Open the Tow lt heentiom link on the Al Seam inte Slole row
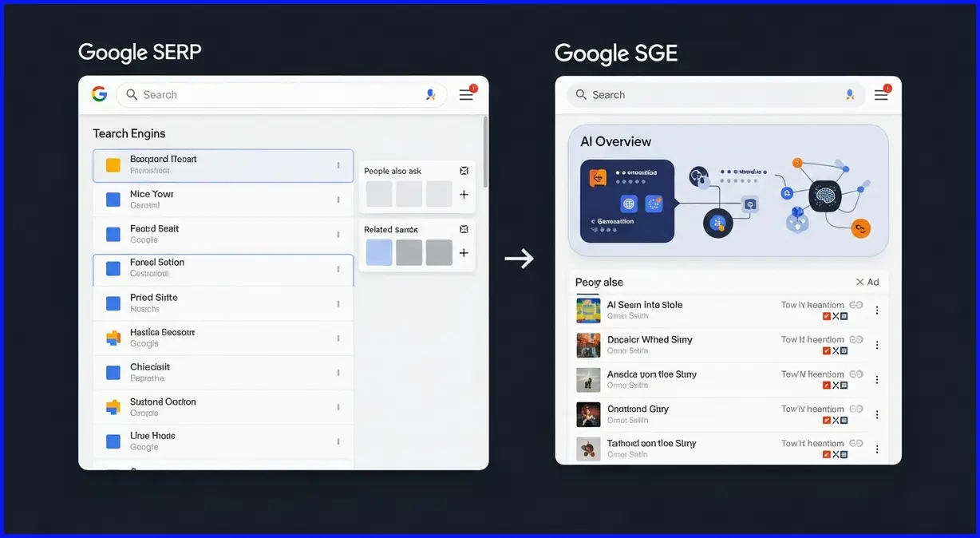Viewport: 980px width, 538px height. (812, 305)
